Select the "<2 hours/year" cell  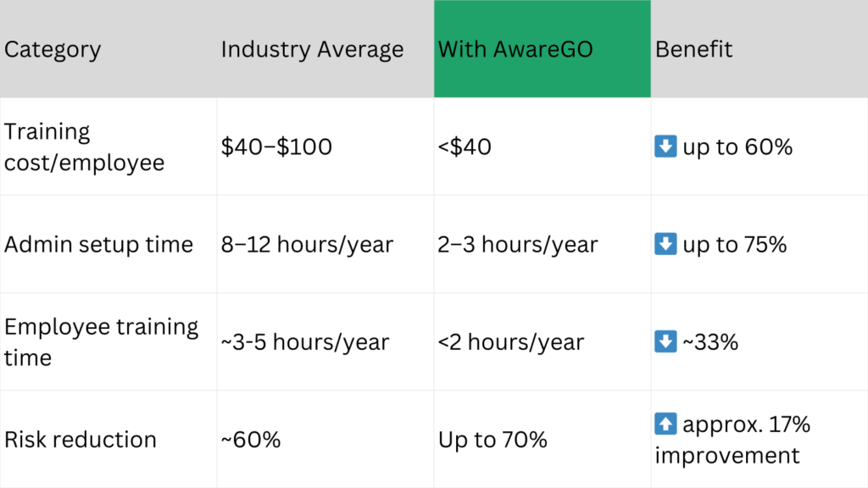[x=511, y=342]
